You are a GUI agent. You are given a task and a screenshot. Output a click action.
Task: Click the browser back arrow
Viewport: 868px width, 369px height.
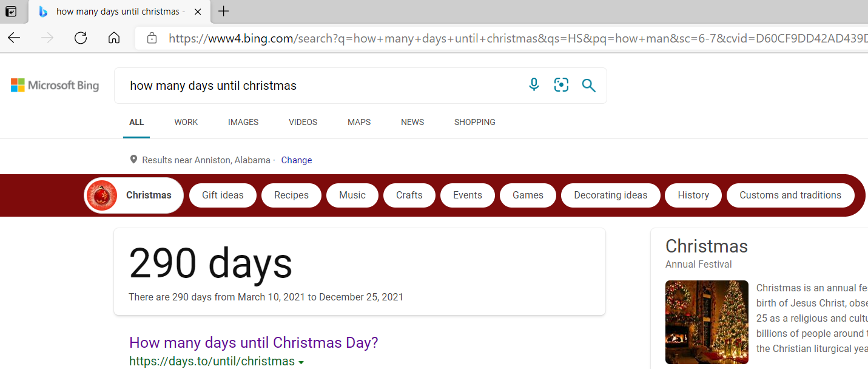[x=14, y=38]
